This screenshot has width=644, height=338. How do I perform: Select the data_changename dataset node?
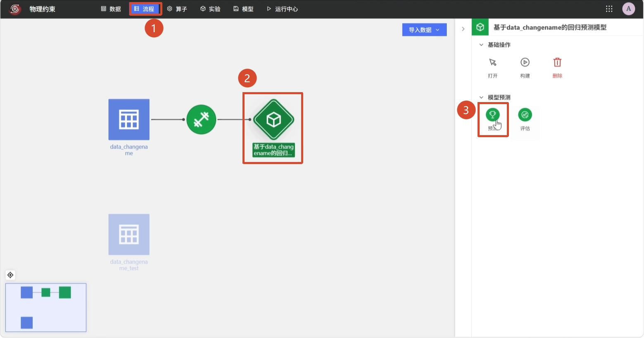pos(129,119)
